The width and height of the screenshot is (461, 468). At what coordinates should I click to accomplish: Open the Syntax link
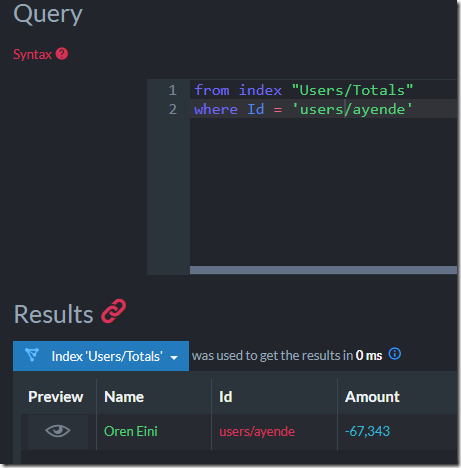(32, 54)
